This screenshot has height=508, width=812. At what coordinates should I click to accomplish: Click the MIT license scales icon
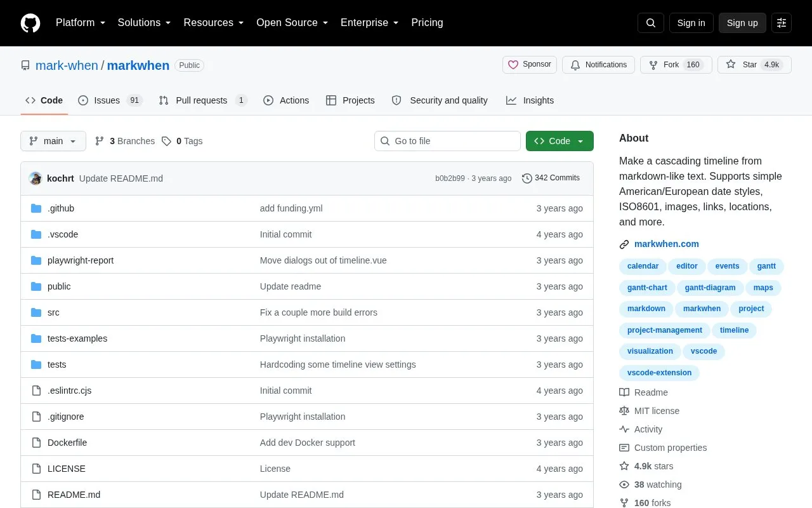pyautogui.click(x=624, y=411)
